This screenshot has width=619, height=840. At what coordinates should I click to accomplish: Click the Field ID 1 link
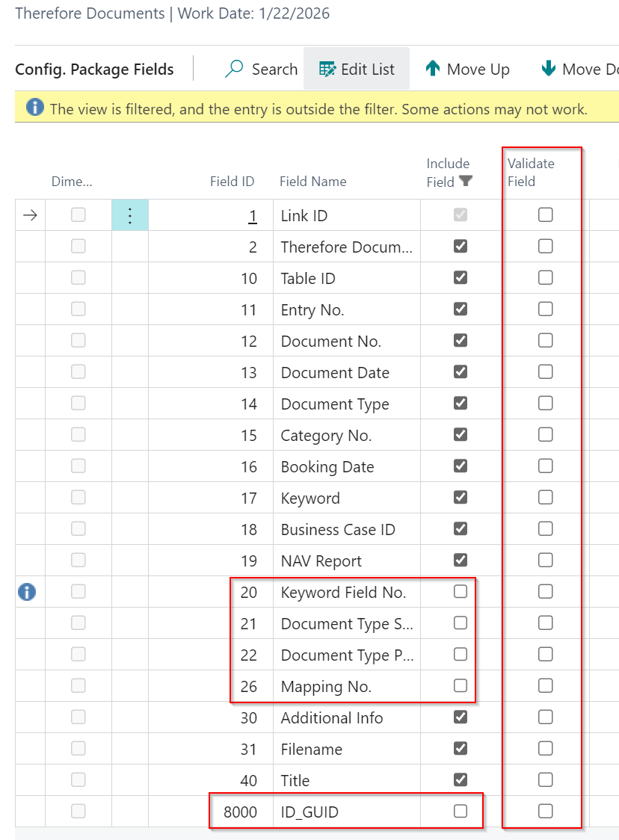tap(253, 216)
